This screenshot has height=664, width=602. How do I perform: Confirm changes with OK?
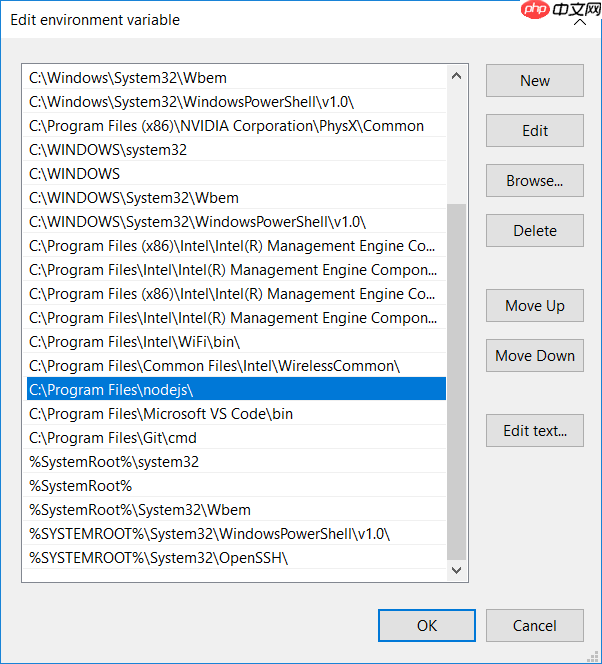click(427, 625)
